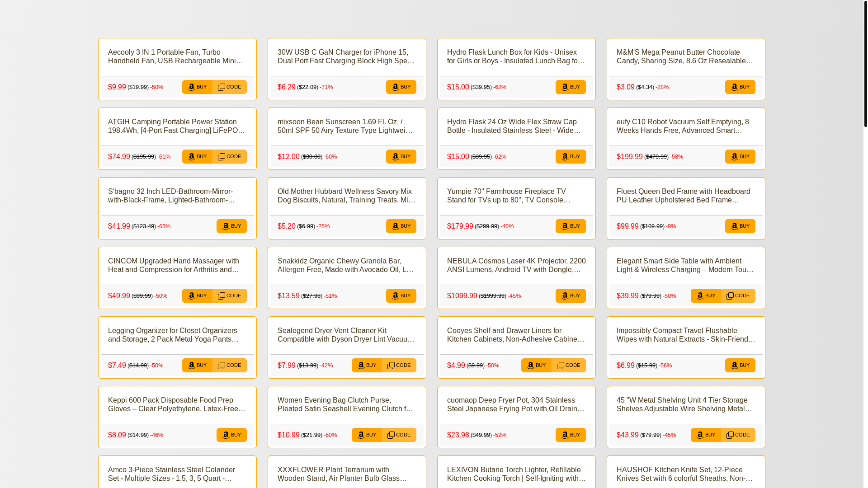Copy code for ATGIH Power Station
Image resolution: width=868 pixels, height=488 pixels.
230,157
